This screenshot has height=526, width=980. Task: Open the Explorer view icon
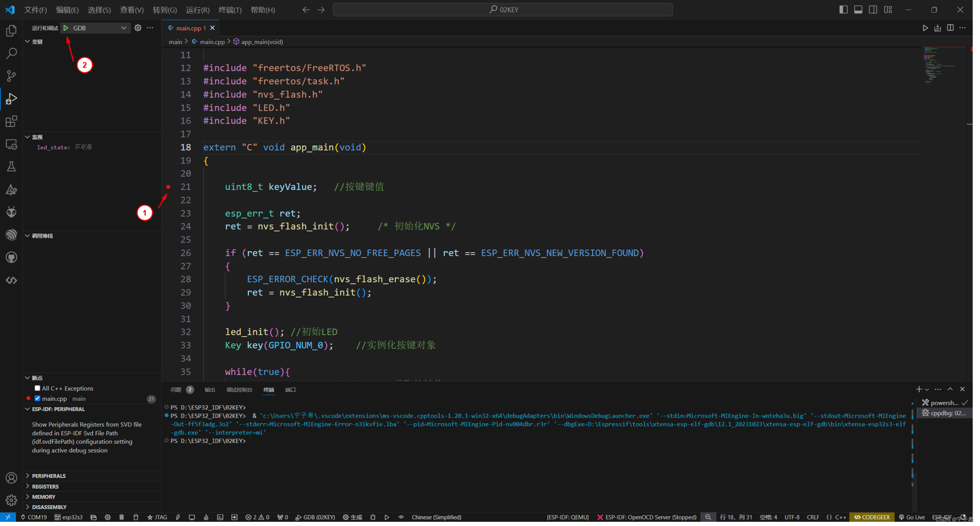11,31
